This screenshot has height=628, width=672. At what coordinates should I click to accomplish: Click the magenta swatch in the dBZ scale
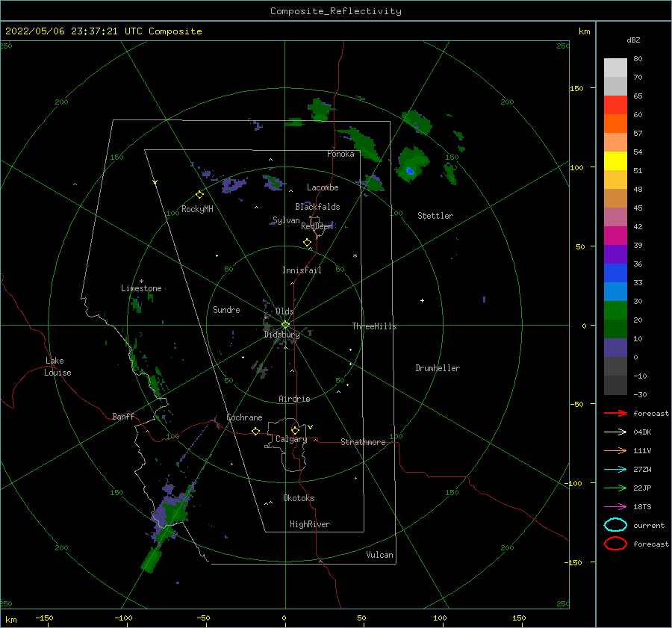pos(615,236)
